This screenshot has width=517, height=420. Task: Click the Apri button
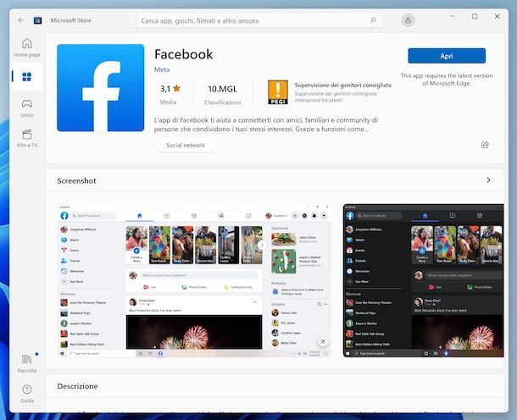tap(447, 56)
